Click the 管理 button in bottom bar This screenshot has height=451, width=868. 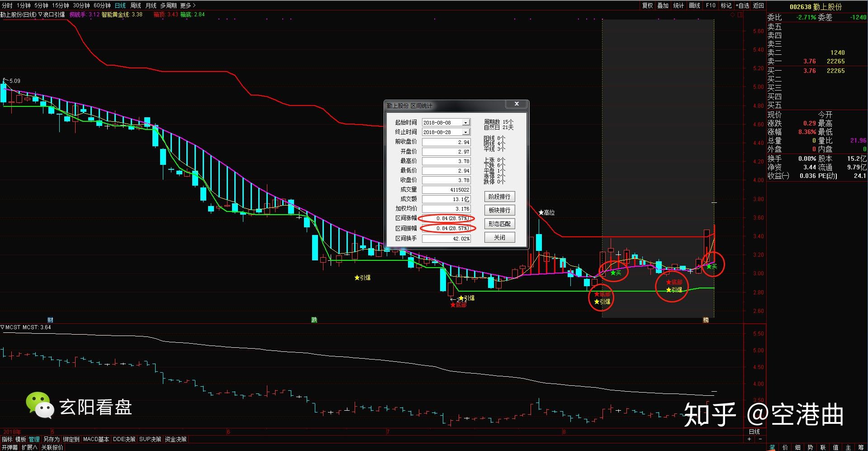[34, 439]
